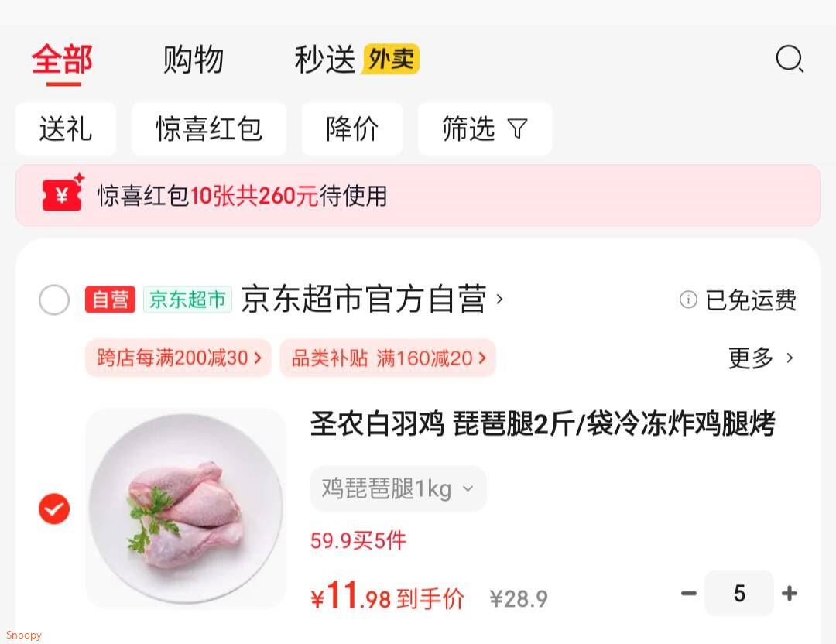The height and width of the screenshot is (644, 836).
Task: Uncheck the 圣农白羽鸡 琵琶腿 item
Action: click(x=54, y=509)
